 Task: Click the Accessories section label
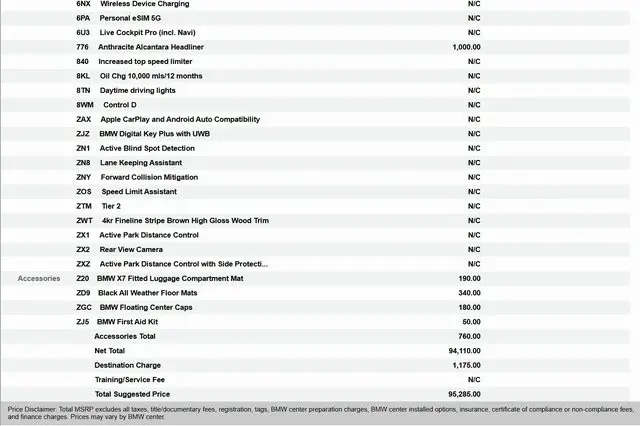tap(39, 278)
